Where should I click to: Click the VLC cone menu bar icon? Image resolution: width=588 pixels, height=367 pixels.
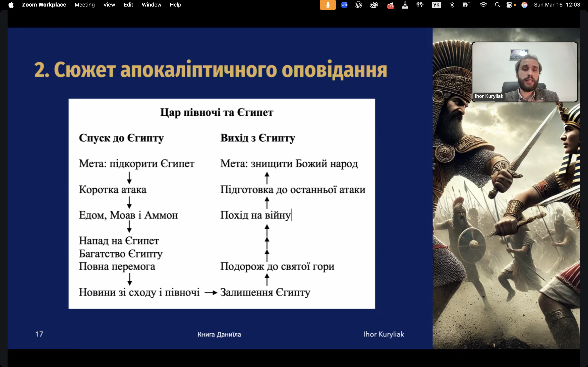tap(405, 5)
